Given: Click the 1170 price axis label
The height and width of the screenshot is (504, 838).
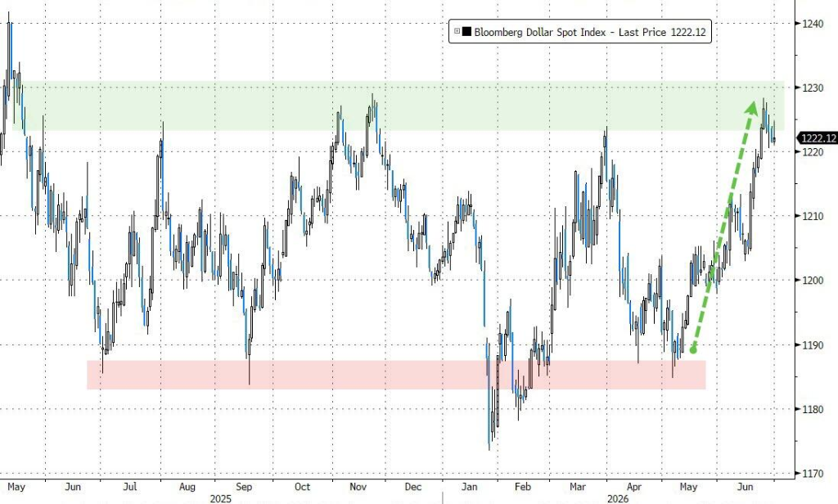Looking at the screenshot, I should (812, 474).
